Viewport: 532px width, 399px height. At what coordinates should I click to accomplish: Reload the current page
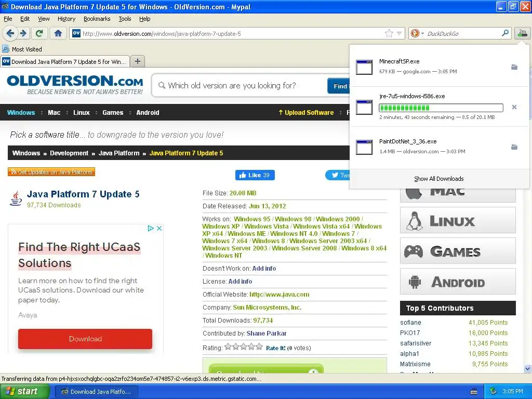point(39,33)
